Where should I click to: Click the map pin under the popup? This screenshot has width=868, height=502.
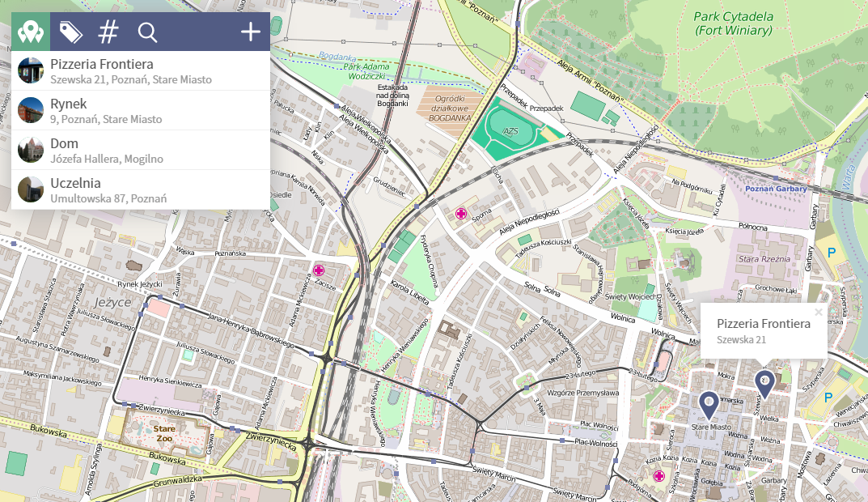tap(764, 385)
